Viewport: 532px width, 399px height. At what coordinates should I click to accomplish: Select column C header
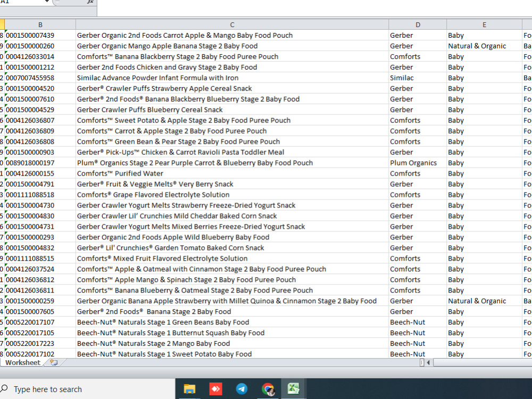[232, 24]
